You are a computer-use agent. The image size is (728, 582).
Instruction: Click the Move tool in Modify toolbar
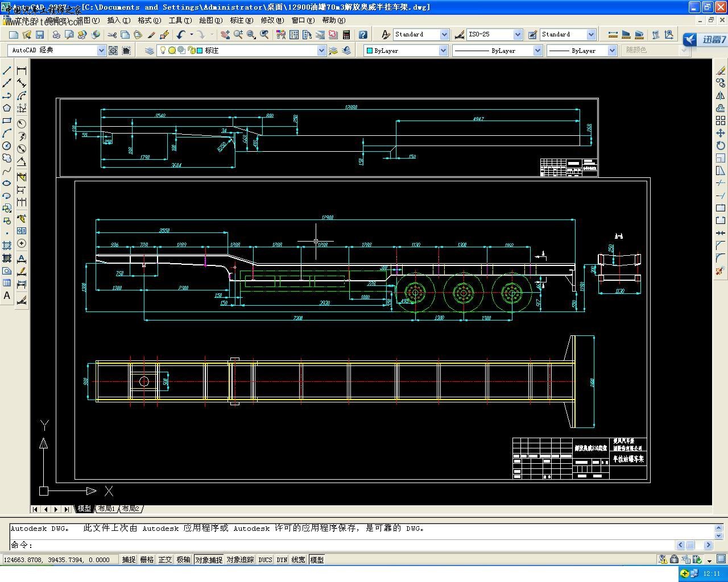720,133
